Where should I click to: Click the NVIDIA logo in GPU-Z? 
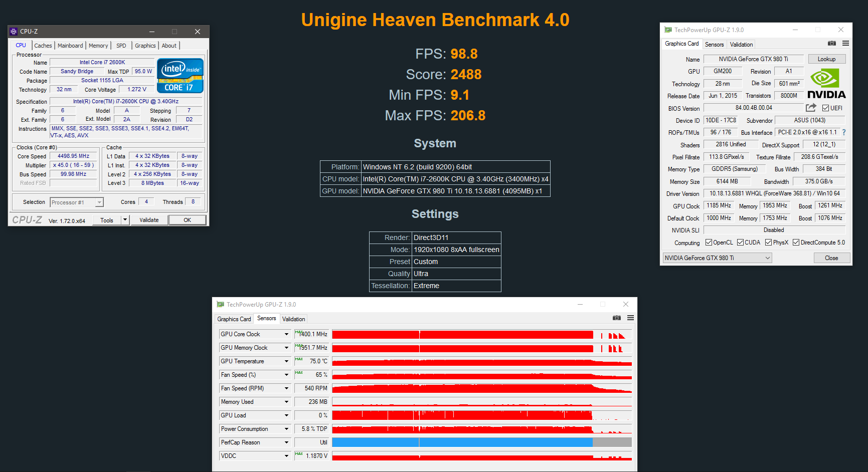pyautogui.click(x=826, y=84)
